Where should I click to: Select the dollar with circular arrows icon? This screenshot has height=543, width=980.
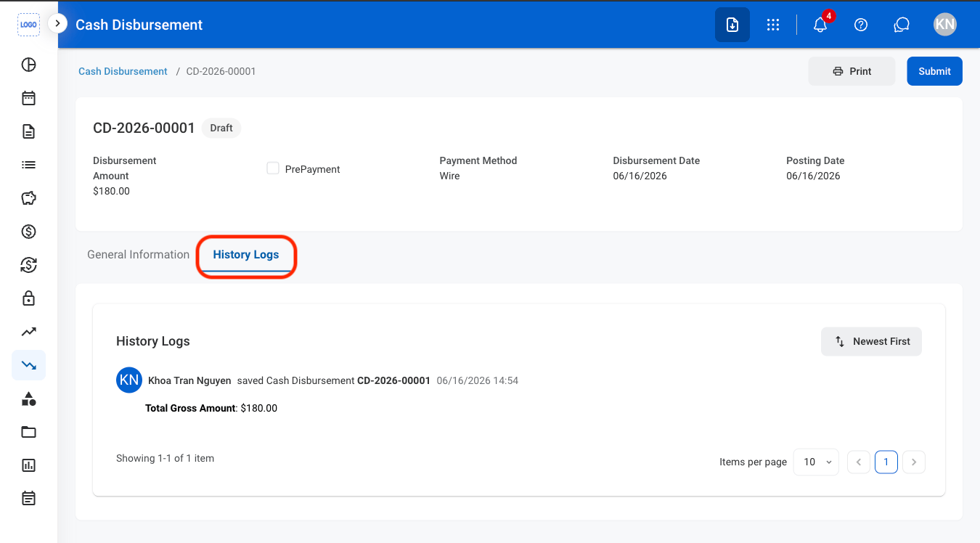[x=28, y=265]
